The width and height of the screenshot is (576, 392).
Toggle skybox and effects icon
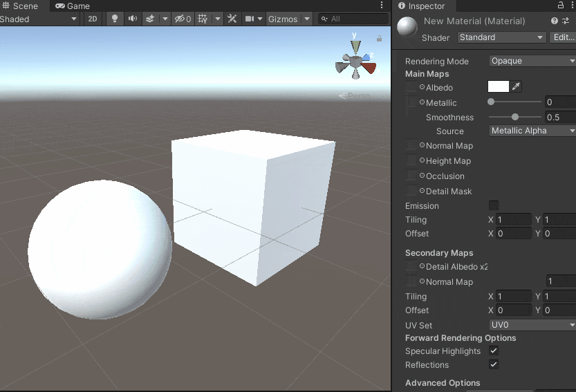(x=150, y=19)
